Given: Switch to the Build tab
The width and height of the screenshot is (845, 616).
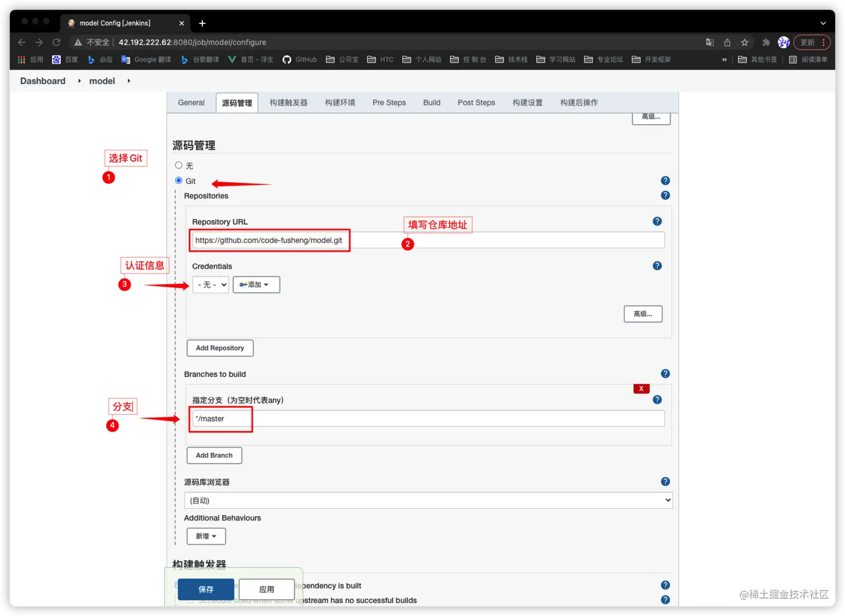Looking at the screenshot, I should tap(431, 103).
